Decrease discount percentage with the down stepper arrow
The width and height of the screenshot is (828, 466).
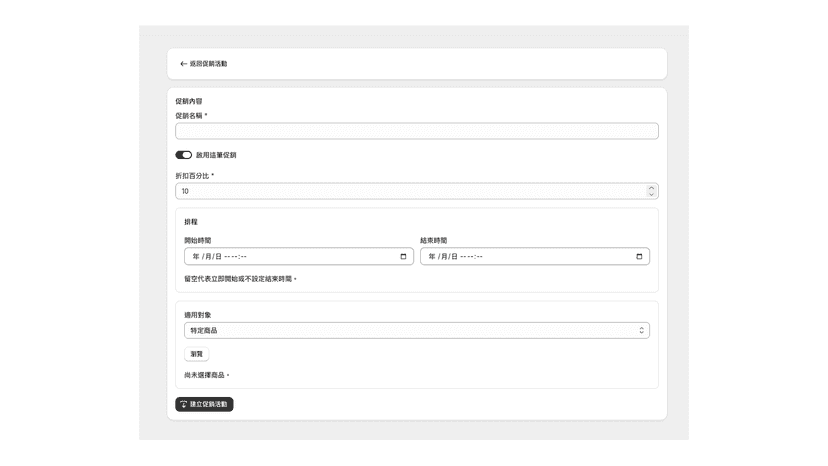click(651, 194)
